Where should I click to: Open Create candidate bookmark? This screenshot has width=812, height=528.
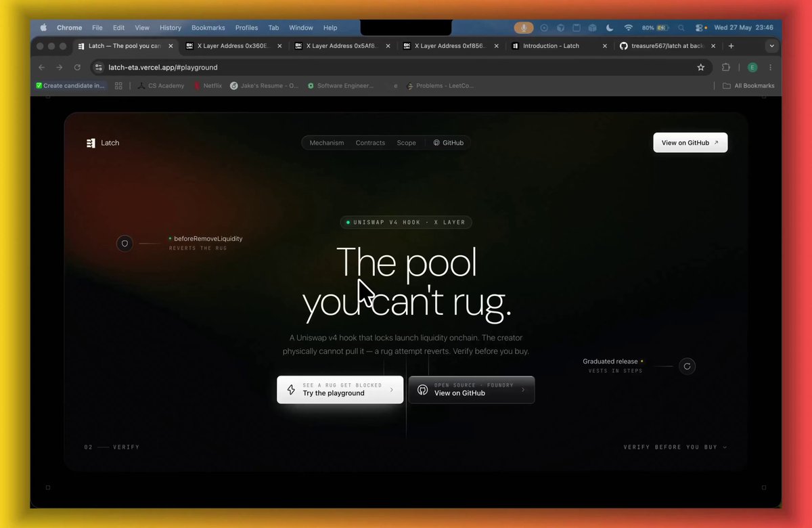point(70,86)
